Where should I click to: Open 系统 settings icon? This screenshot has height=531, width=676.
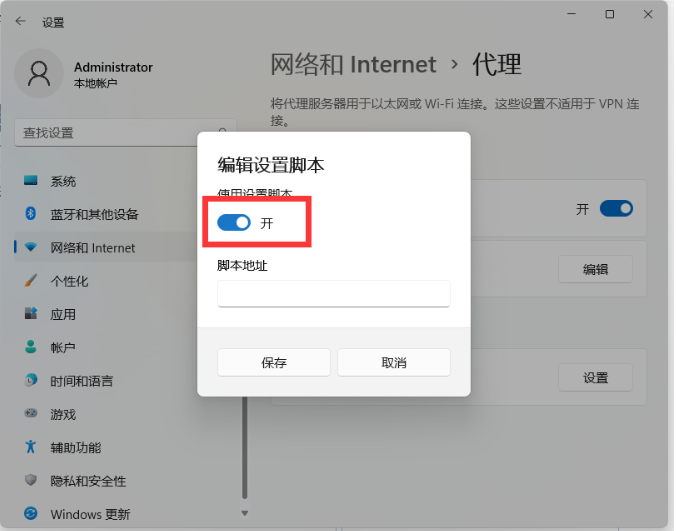coord(31,181)
